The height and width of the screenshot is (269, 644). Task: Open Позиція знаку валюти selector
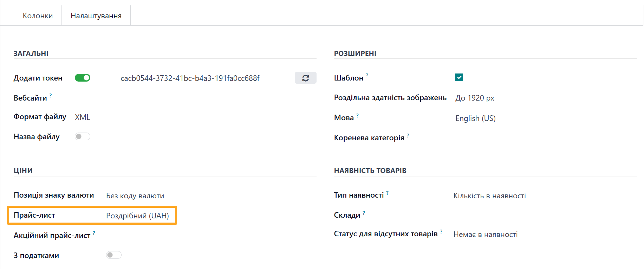(135, 196)
